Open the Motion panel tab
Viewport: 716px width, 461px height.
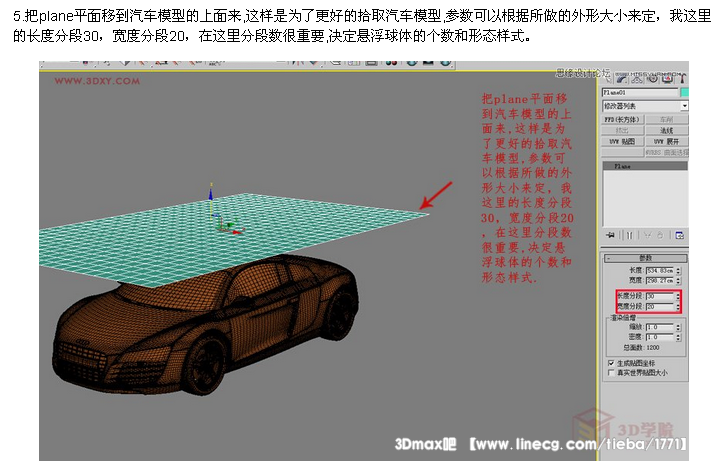point(653,79)
